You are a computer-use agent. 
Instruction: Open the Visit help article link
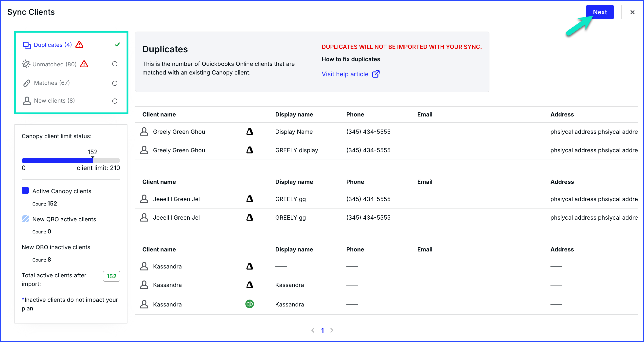tap(345, 74)
